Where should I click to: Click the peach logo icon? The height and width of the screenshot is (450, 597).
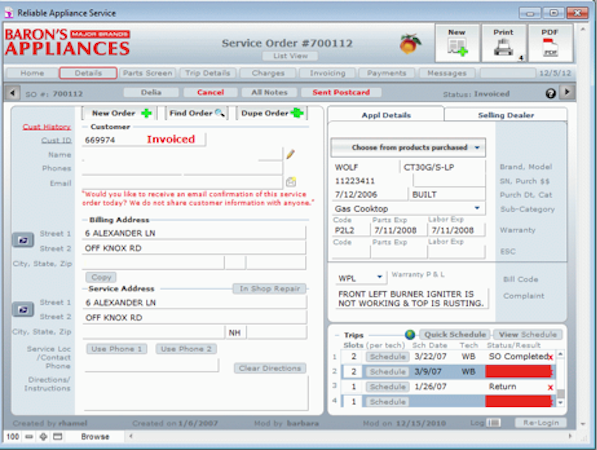(410, 44)
